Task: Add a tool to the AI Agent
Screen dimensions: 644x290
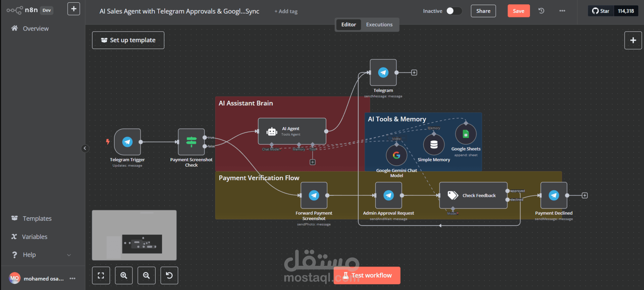Action: pos(313,162)
